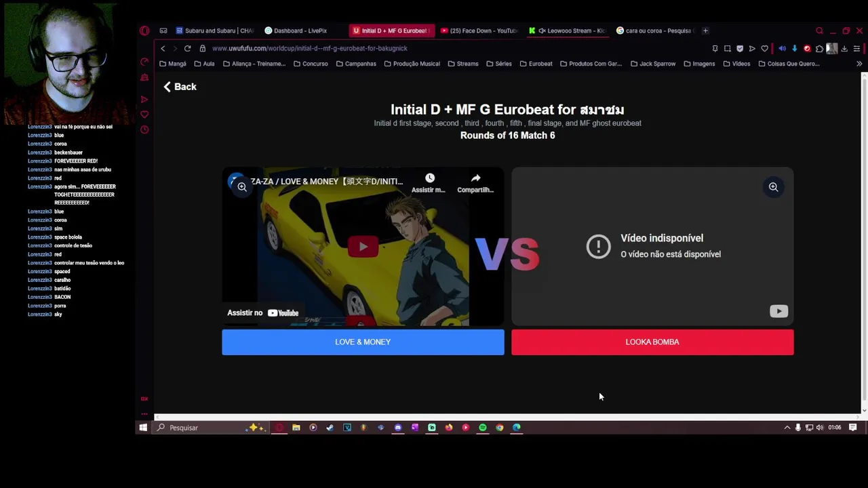Open the Séries bookmarks folder
The image size is (868, 488).
pyautogui.click(x=498, y=64)
